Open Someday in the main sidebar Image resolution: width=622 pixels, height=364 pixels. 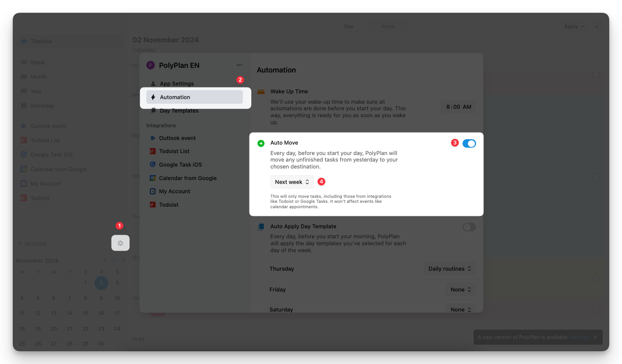pos(70,106)
